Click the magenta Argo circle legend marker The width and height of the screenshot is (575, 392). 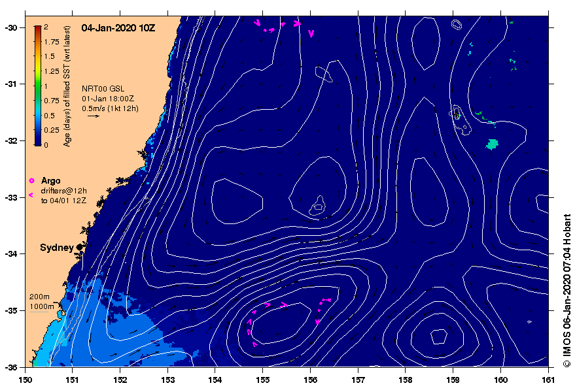[x=31, y=180]
